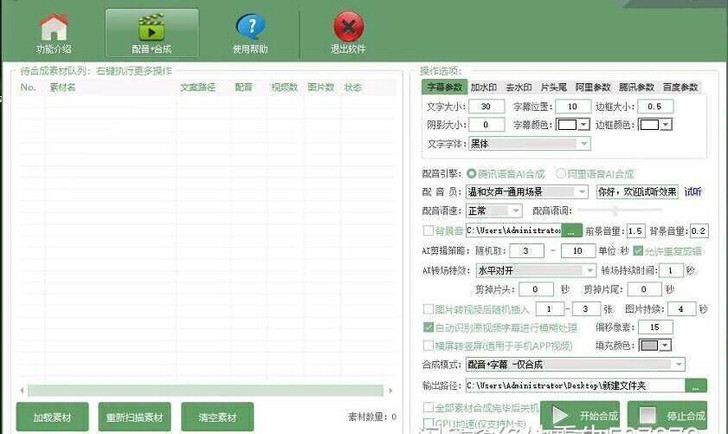Click the 字幕位置 input field
The width and height of the screenshot is (728, 434).
[572, 106]
